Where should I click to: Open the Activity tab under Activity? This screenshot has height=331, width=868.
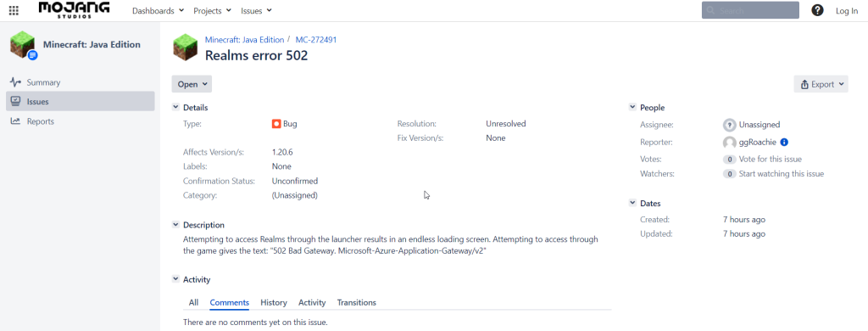point(312,303)
